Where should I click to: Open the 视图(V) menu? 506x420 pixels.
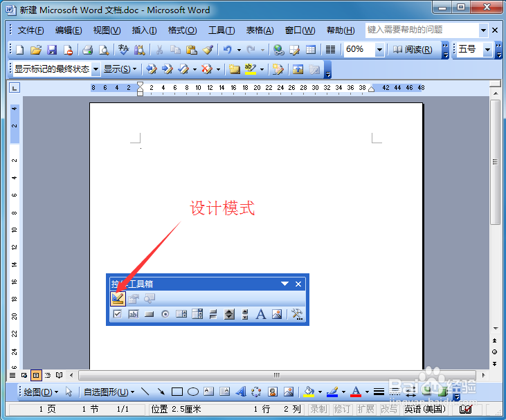tap(107, 30)
